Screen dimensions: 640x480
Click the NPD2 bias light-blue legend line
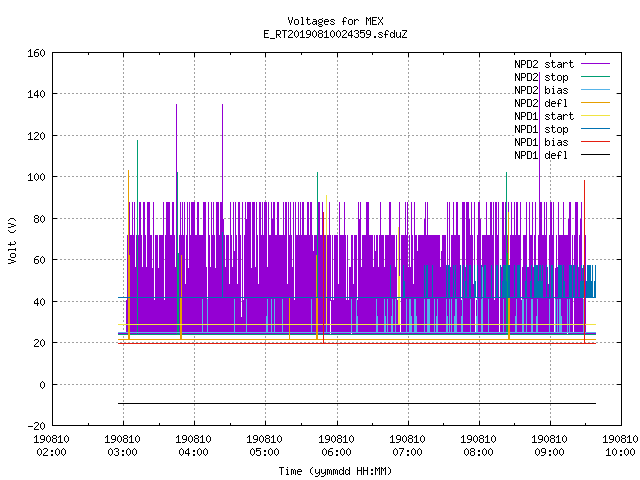pyautogui.click(x=595, y=90)
